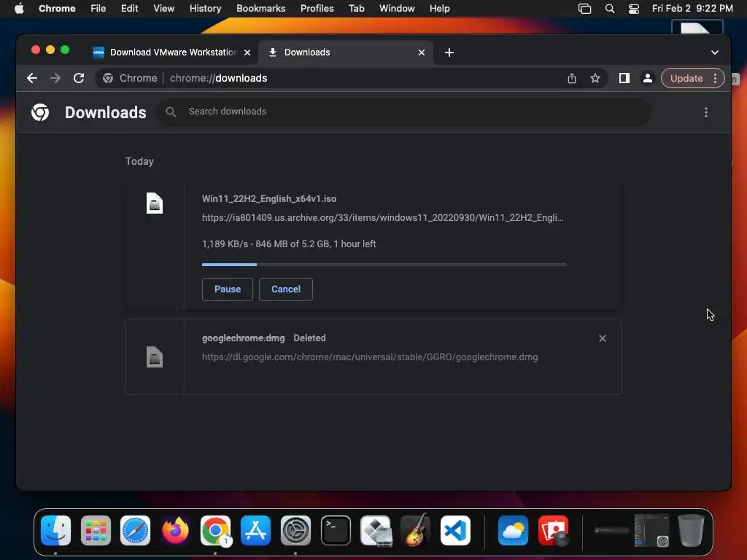Image resolution: width=747 pixels, height=560 pixels.
Task: Open Visual Studio Code from the Dock
Action: tap(455, 531)
